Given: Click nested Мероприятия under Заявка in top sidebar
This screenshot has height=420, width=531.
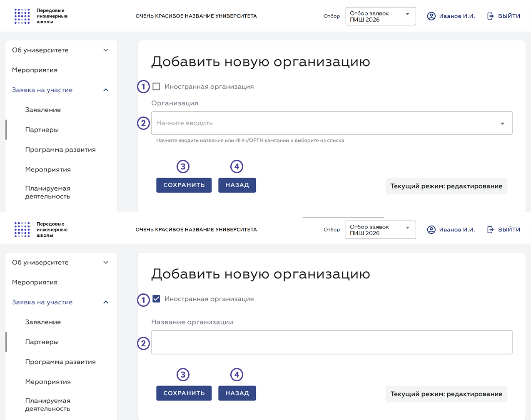Looking at the screenshot, I should point(48,170).
